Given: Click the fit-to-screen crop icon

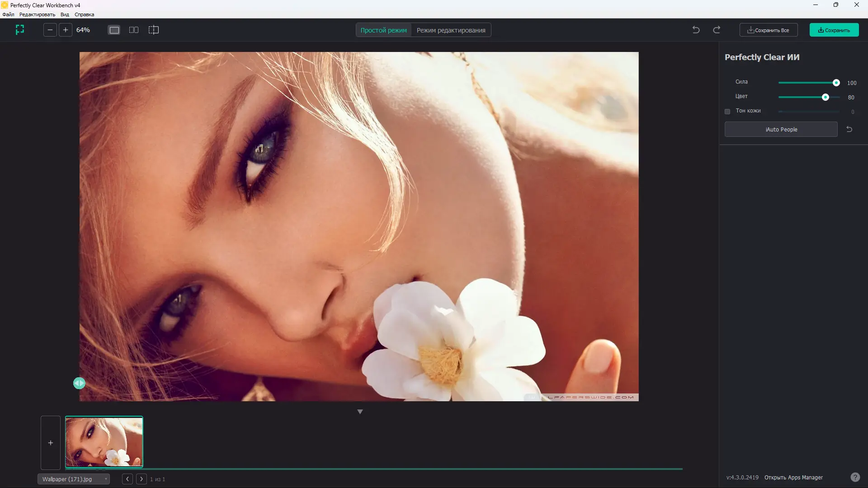Looking at the screenshot, I should click(20, 30).
